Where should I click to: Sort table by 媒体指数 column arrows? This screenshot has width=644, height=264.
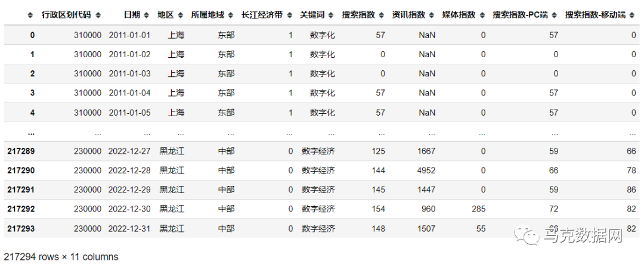482,15
